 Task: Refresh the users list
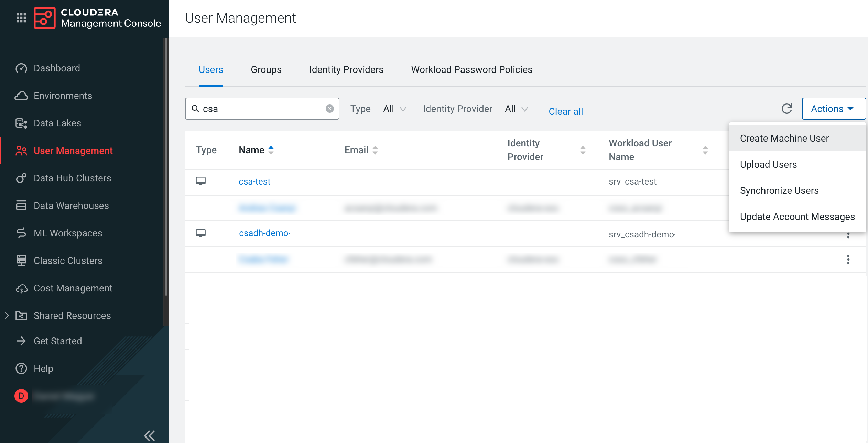pos(786,109)
